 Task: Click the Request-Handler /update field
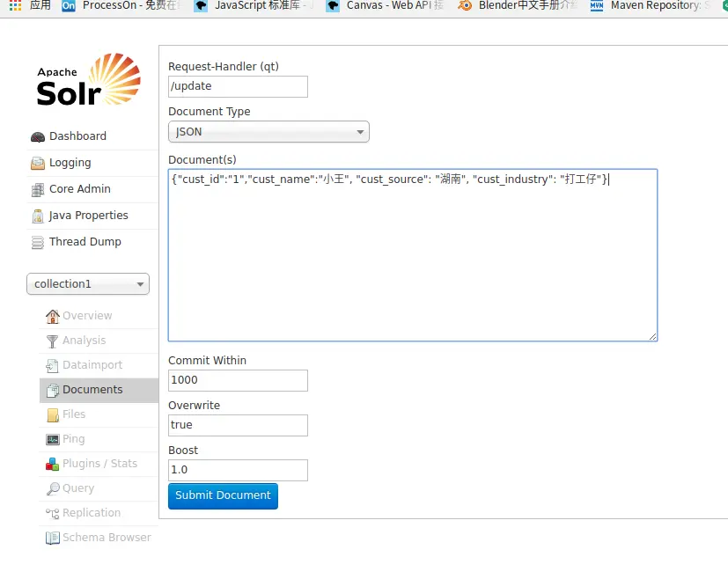point(238,87)
